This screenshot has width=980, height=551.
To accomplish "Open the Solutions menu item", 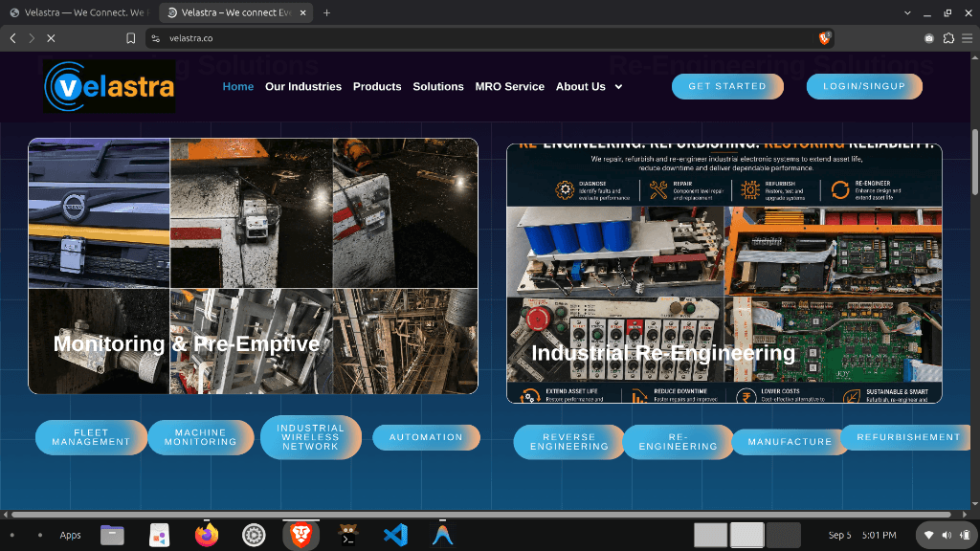I will point(438,87).
